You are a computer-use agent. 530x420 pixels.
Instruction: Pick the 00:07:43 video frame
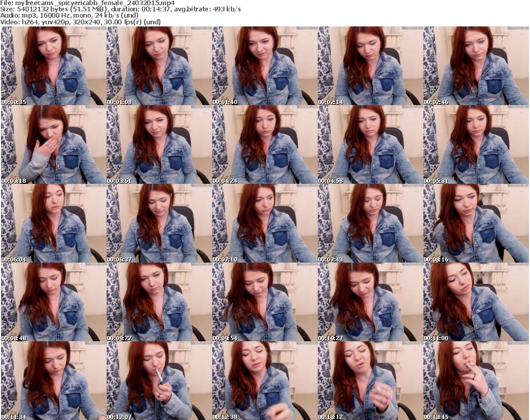370,223
